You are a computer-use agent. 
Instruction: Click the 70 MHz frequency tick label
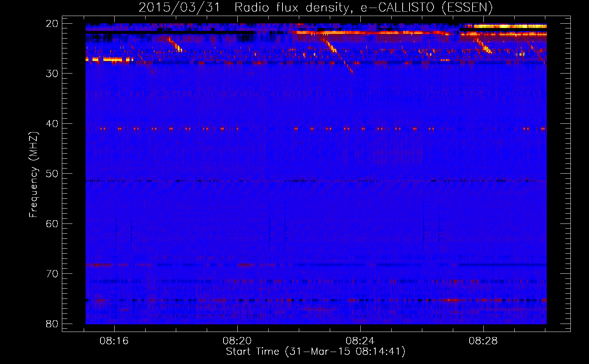tap(52, 274)
